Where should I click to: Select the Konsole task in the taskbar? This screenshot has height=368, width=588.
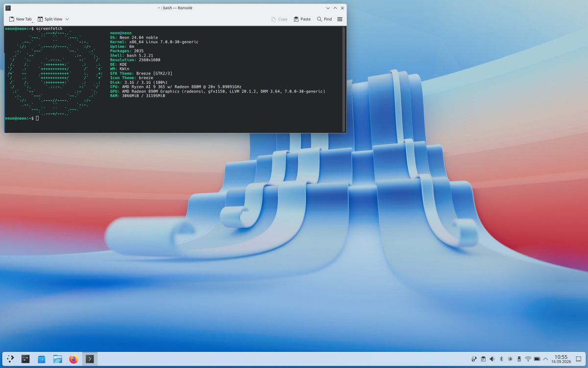(x=90, y=359)
